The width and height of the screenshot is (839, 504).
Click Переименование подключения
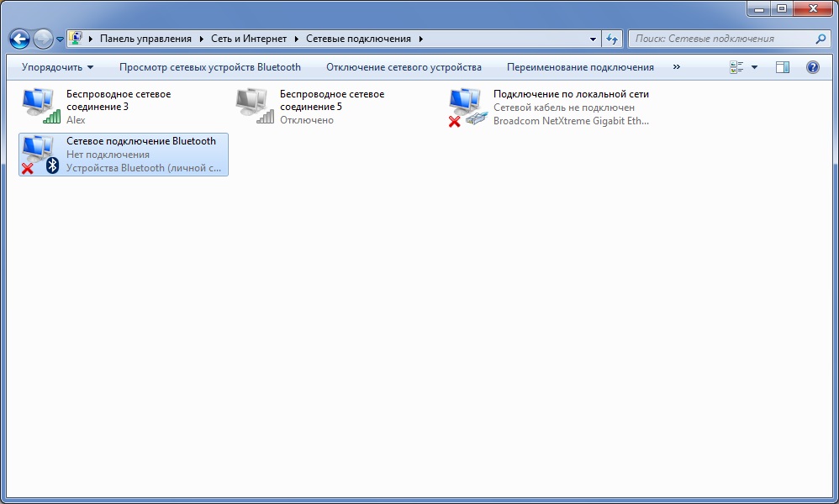[580, 67]
